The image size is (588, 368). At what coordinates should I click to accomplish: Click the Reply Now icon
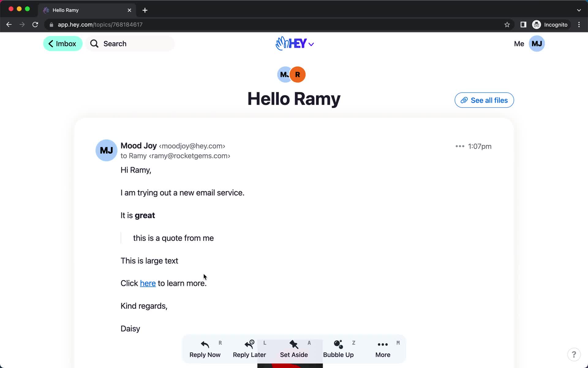pyautogui.click(x=205, y=343)
